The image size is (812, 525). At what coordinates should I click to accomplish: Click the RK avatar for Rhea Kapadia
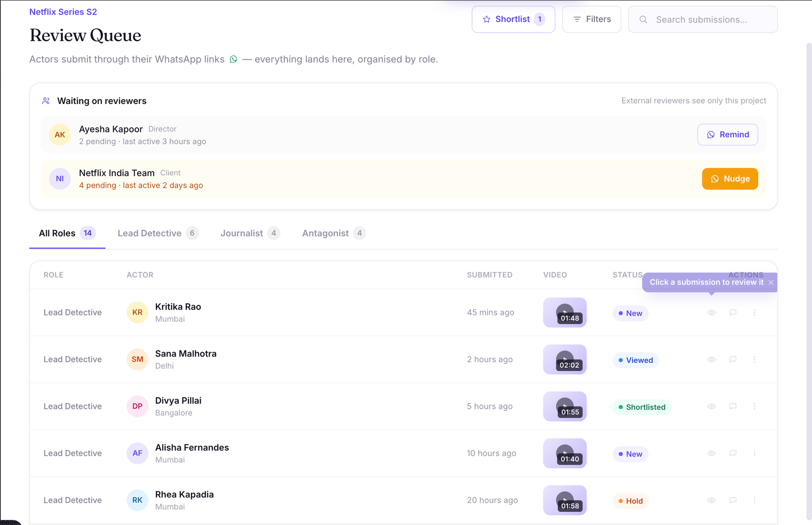click(x=138, y=500)
